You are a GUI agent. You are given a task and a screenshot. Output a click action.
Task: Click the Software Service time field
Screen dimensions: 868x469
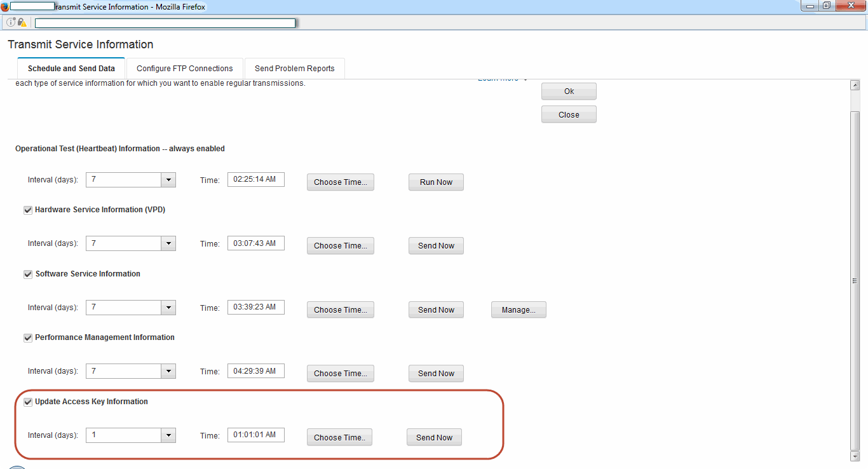pyautogui.click(x=255, y=307)
